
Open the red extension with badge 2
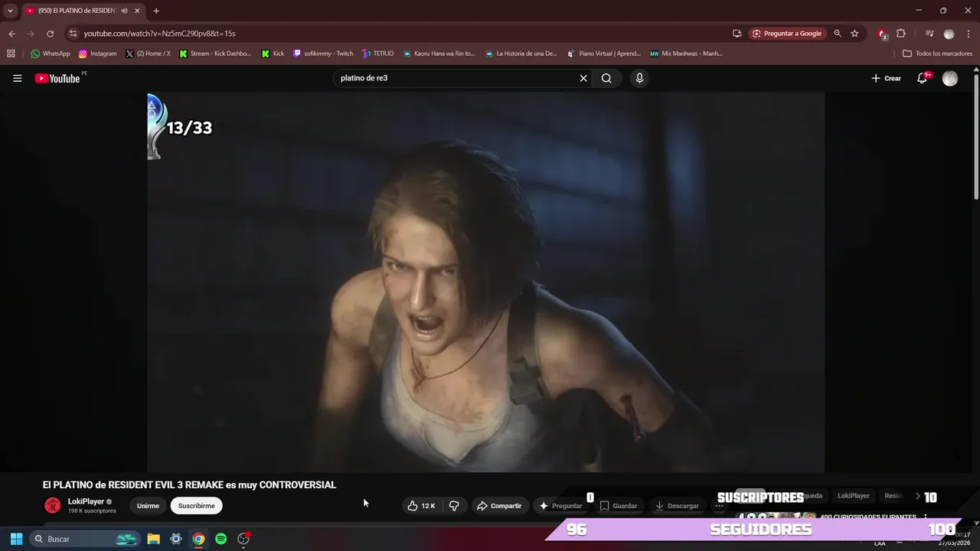(x=882, y=34)
